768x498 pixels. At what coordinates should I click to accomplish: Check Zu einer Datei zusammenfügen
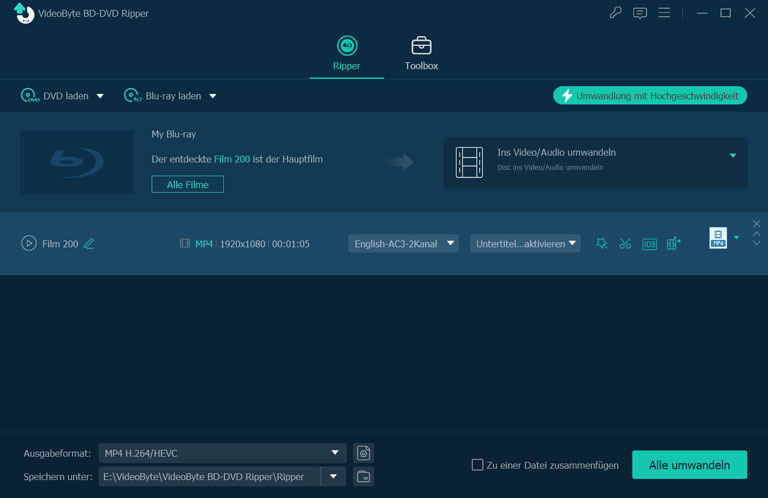pos(477,465)
